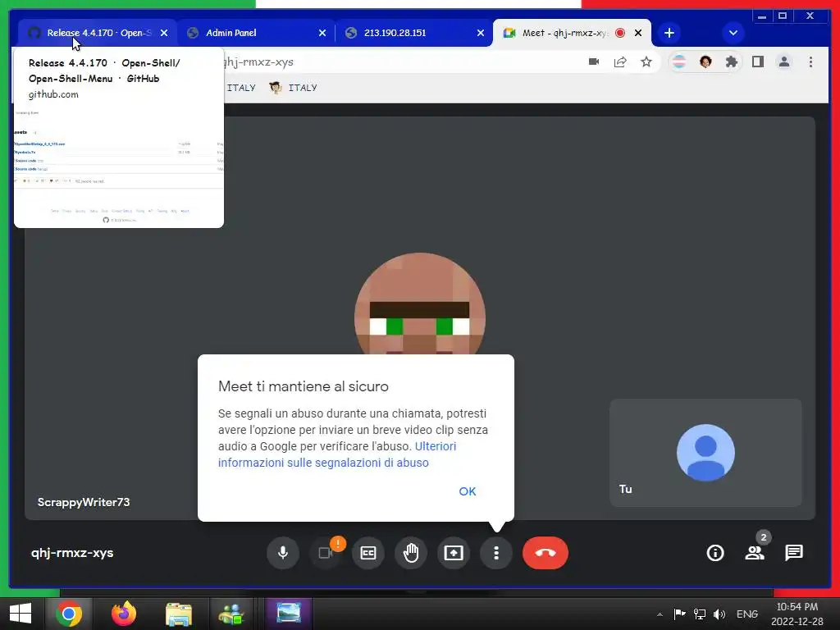Open the in-call chat panel
The height and width of the screenshot is (630, 840).
point(794,552)
